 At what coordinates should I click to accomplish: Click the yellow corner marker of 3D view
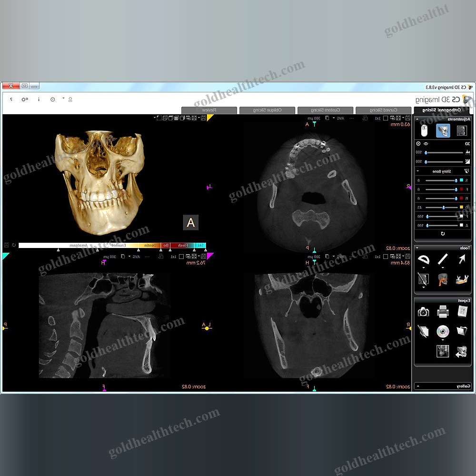(x=210, y=118)
